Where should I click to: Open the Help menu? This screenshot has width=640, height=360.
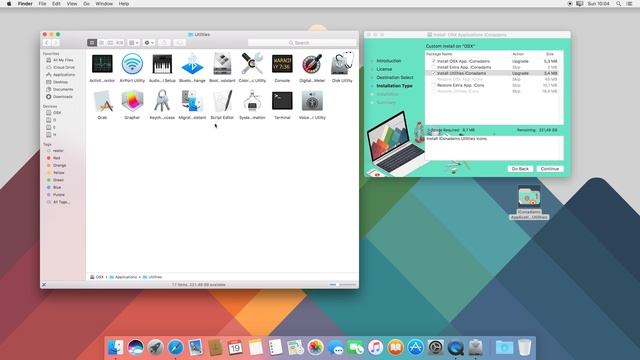coord(124,4)
